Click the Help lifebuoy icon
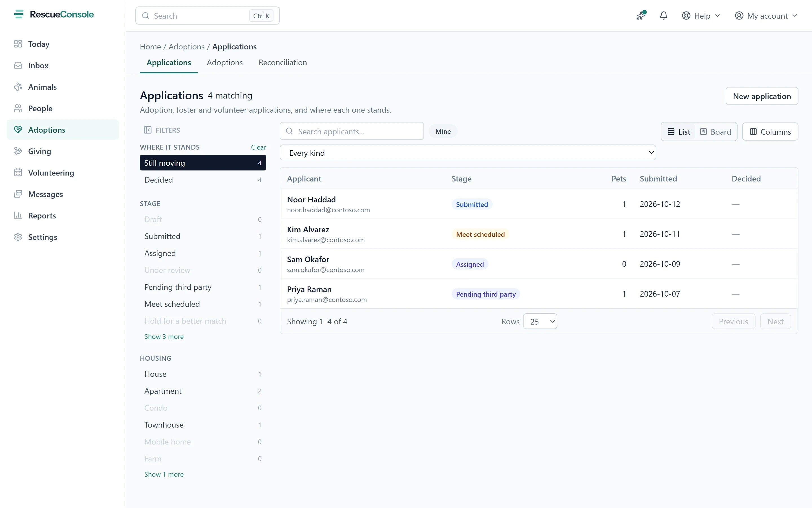Screen dimensions: 812x508 (686, 16)
